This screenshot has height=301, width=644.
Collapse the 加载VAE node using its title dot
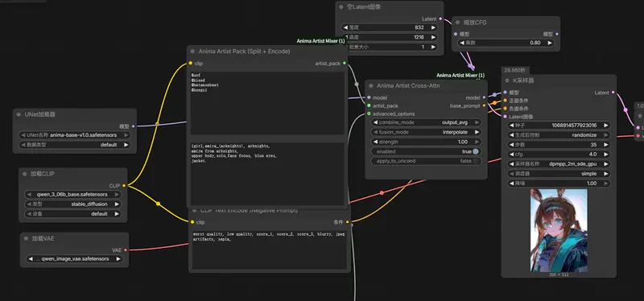pos(26,238)
